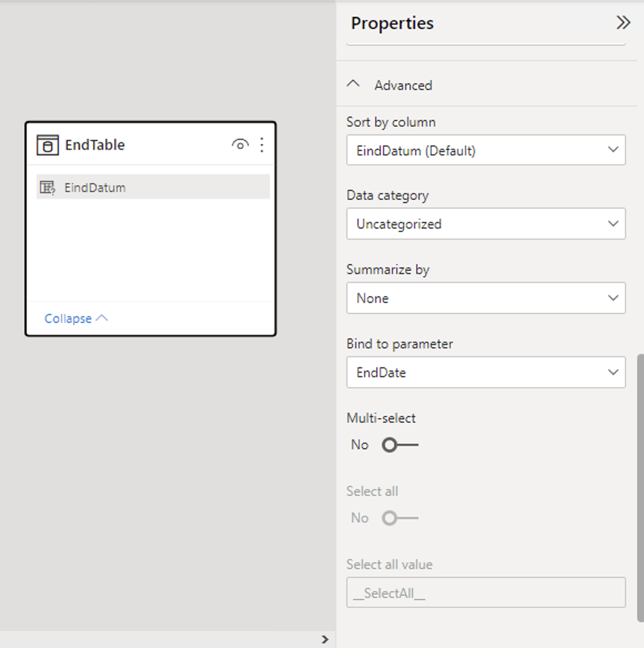644x648 pixels.
Task: Collapse the Advanced section
Action: [x=353, y=85]
